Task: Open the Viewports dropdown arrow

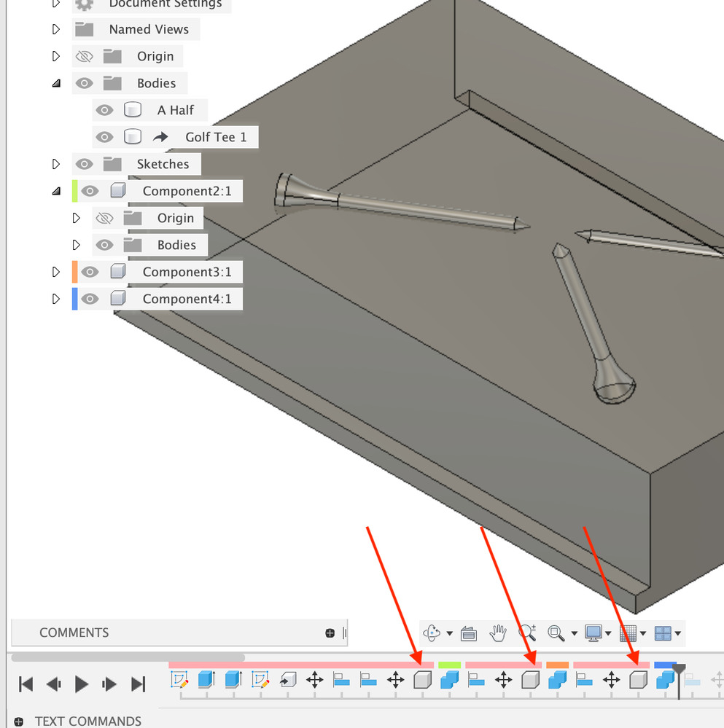Action: pyautogui.click(x=677, y=633)
